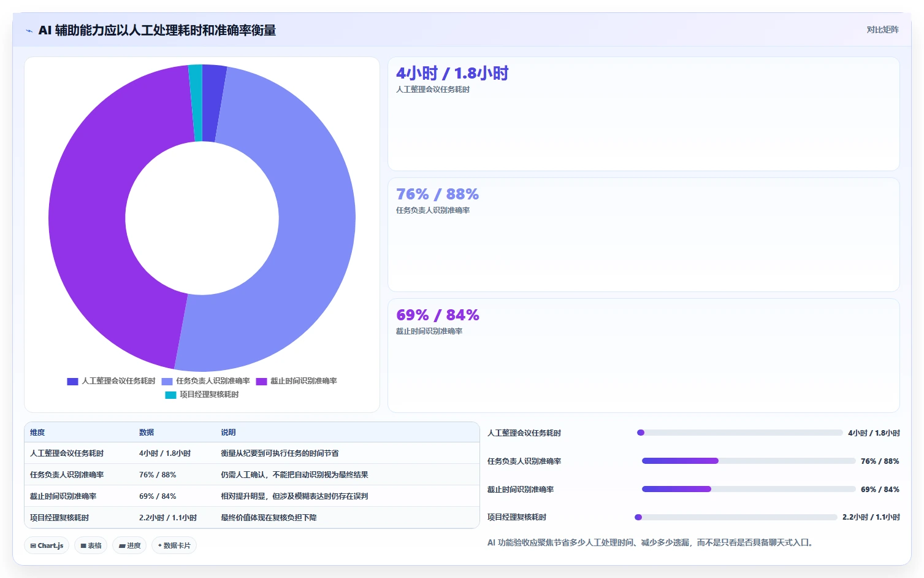
Task: Toggle the 任务负责人识别准确率 legend color box
Action: pyautogui.click(x=167, y=381)
